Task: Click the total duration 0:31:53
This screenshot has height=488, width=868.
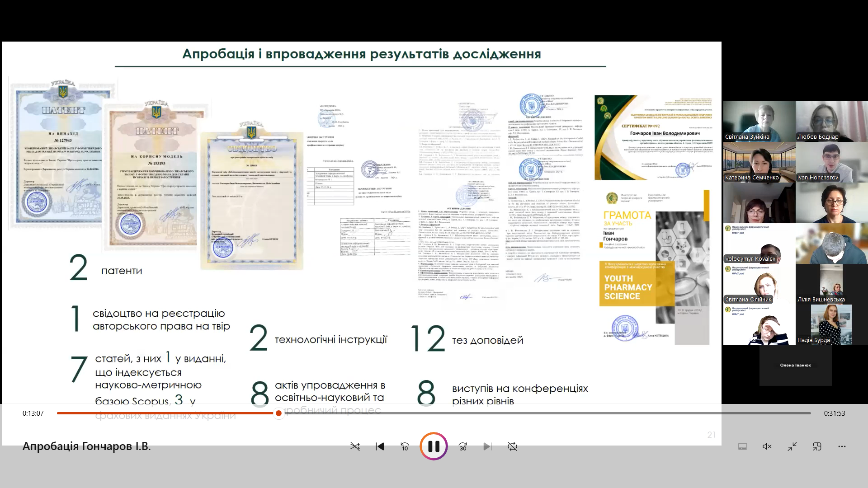Action: click(834, 413)
